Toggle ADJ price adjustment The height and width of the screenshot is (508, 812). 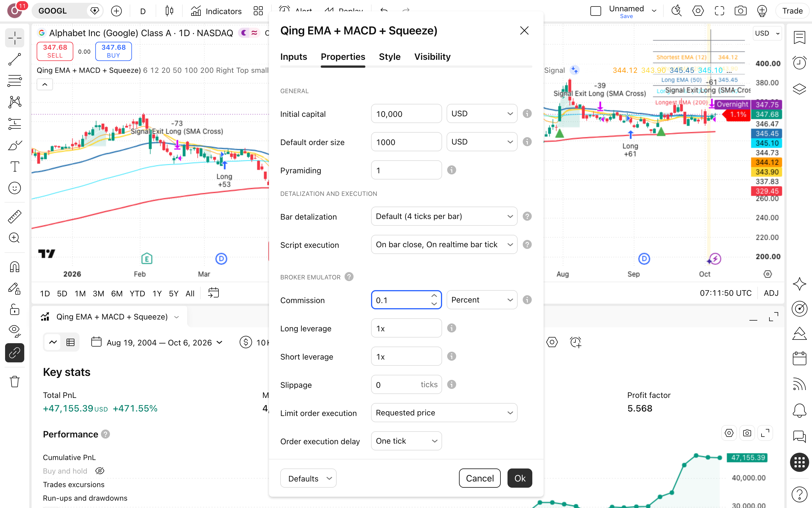[x=771, y=293]
